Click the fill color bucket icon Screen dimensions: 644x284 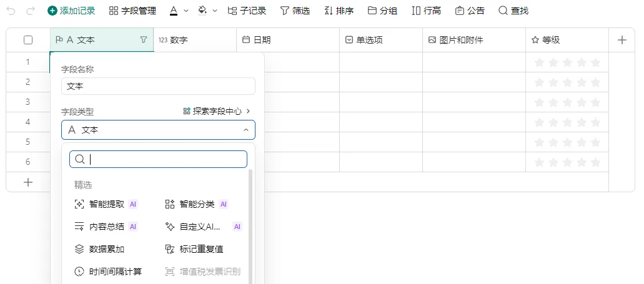pyautogui.click(x=202, y=11)
